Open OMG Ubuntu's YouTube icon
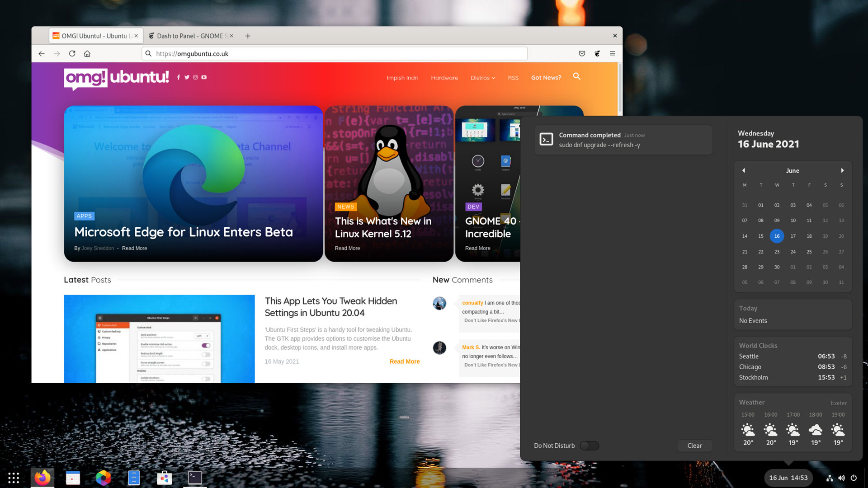 click(204, 77)
